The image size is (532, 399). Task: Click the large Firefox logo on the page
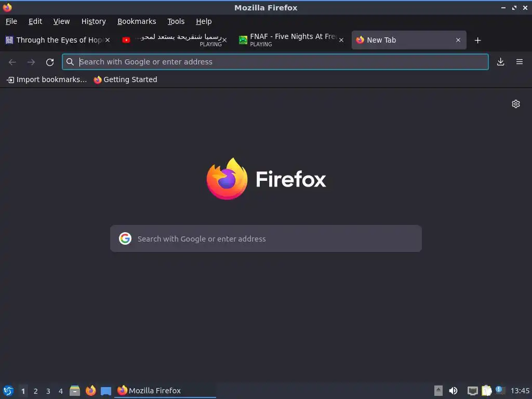point(227,179)
